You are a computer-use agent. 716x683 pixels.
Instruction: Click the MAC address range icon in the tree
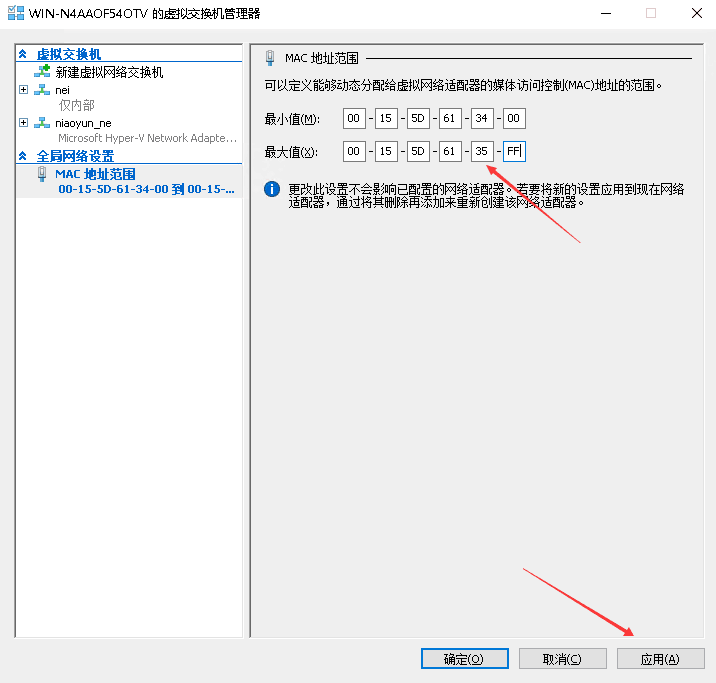(42, 174)
